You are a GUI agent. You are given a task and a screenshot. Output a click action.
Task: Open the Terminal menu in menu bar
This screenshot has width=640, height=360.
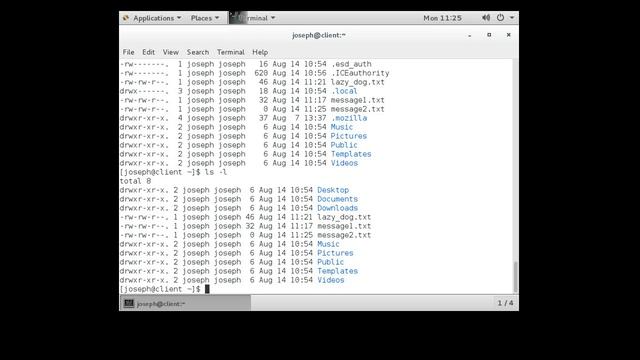tap(231, 52)
